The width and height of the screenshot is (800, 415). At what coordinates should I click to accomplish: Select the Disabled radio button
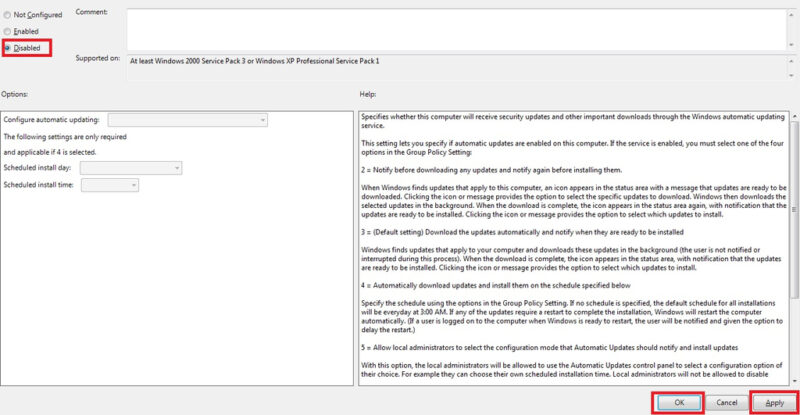point(8,47)
